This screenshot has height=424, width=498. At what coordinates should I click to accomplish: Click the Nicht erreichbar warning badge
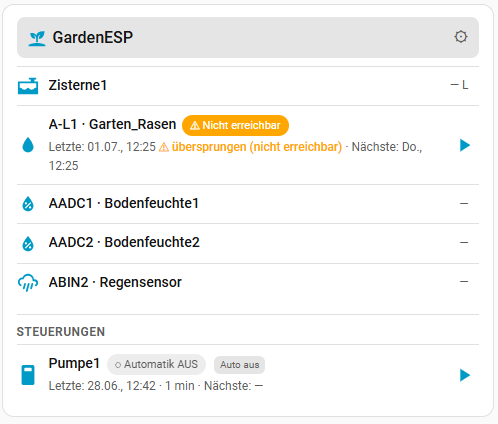(235, 125)
